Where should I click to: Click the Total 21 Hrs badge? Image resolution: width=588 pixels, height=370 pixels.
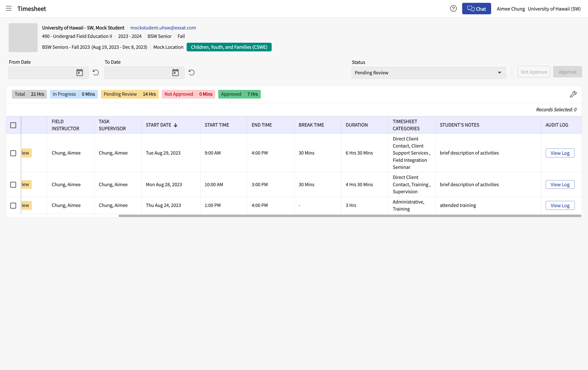(x=29, y=94)
